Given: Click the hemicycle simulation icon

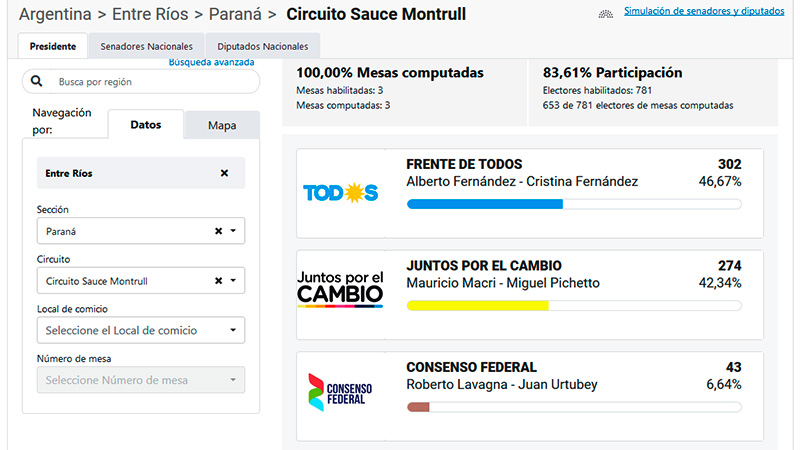Looking at the screenshot, I should tap(606, 14).
